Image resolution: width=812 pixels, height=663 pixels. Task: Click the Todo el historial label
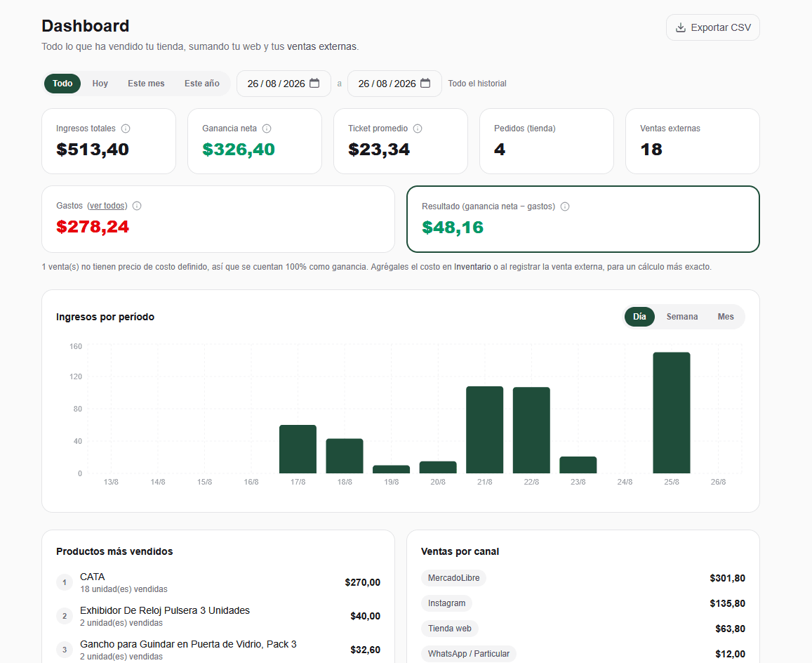[x=477, y=84]
